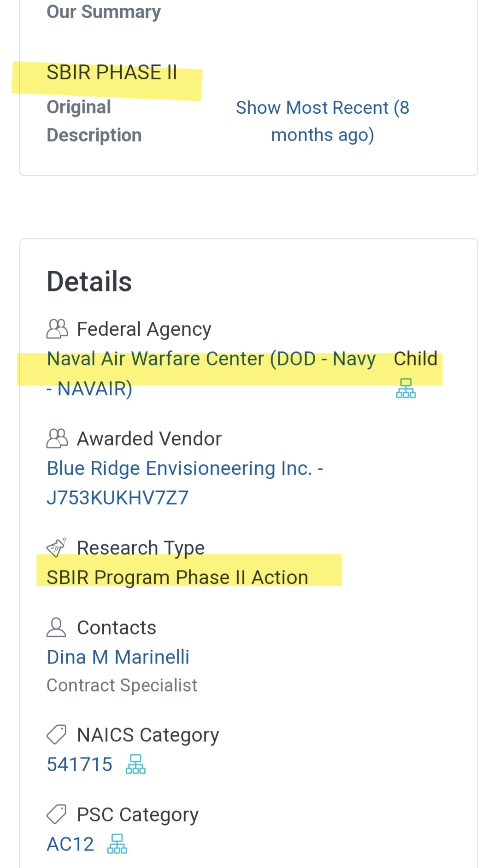
Task: Click the NAICS Category tag icon
Action: (56, 734)
